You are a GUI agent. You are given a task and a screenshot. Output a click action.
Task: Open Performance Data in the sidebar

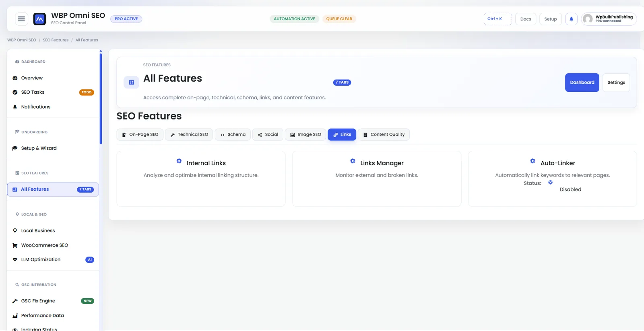click(53, 316)
